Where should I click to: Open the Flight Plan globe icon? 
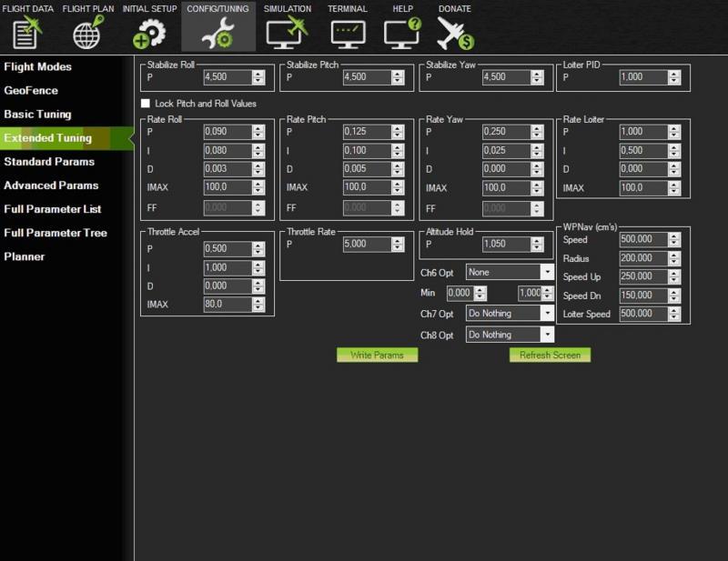[87, 33]
